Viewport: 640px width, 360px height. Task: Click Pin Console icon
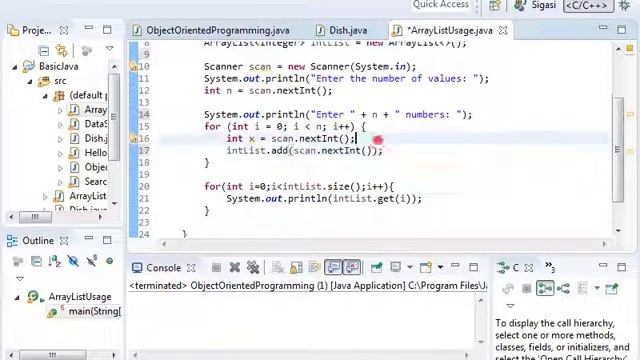[376, 268]
